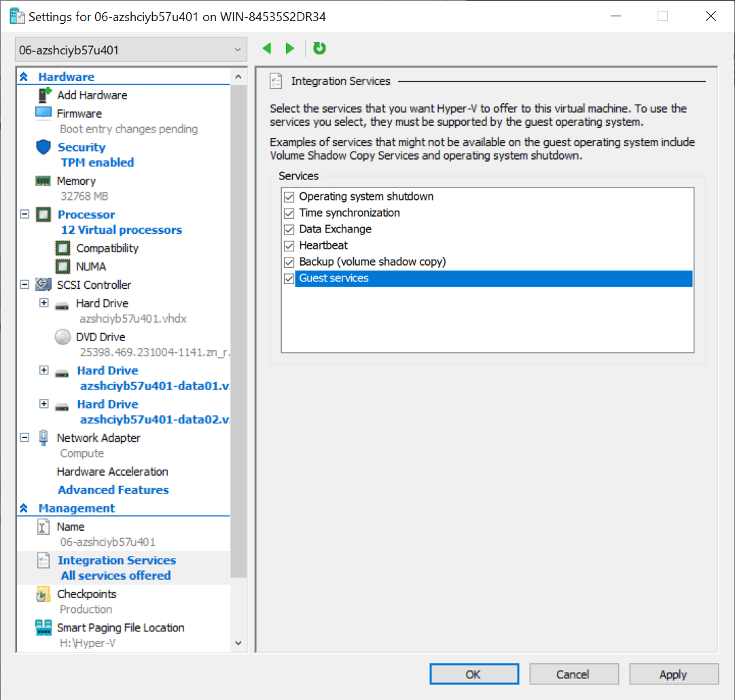The image size is (735, 700).
Task: Click the navigation tree scrollbar thumb
Action: tap(238, 331)
